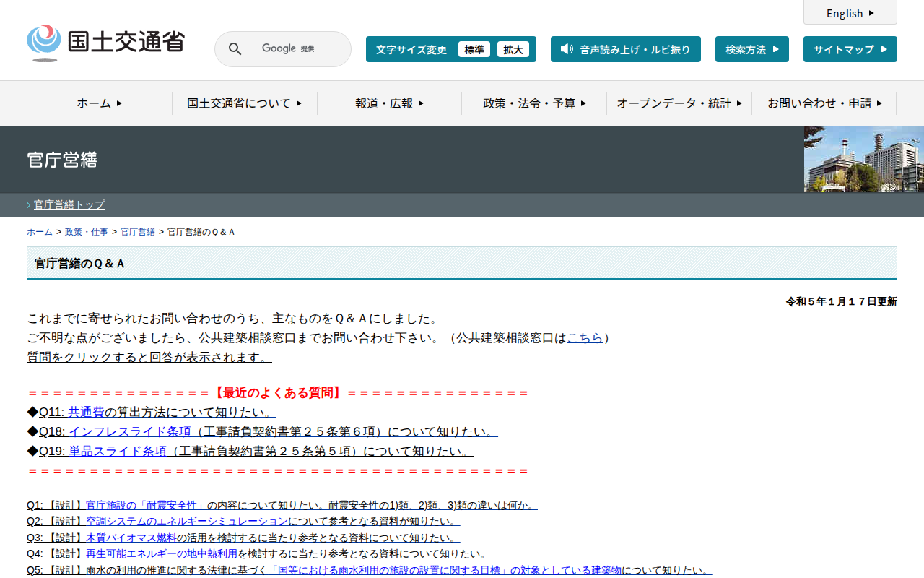Viewport: 924px width, 578px height.
Task: Expand the Q18 インフレスライド条項 question
Action: click(267, 431)
